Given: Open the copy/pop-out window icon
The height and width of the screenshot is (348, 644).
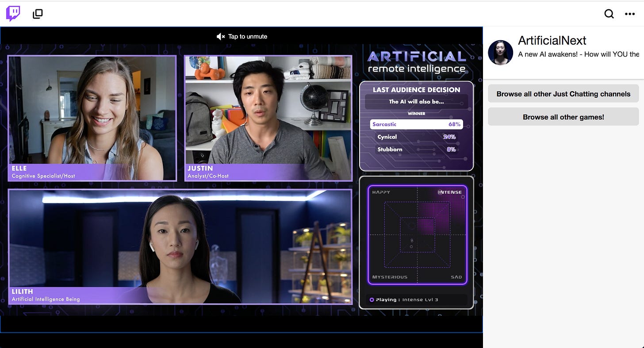Looking at the screenshot, I should tap(38, 14).
